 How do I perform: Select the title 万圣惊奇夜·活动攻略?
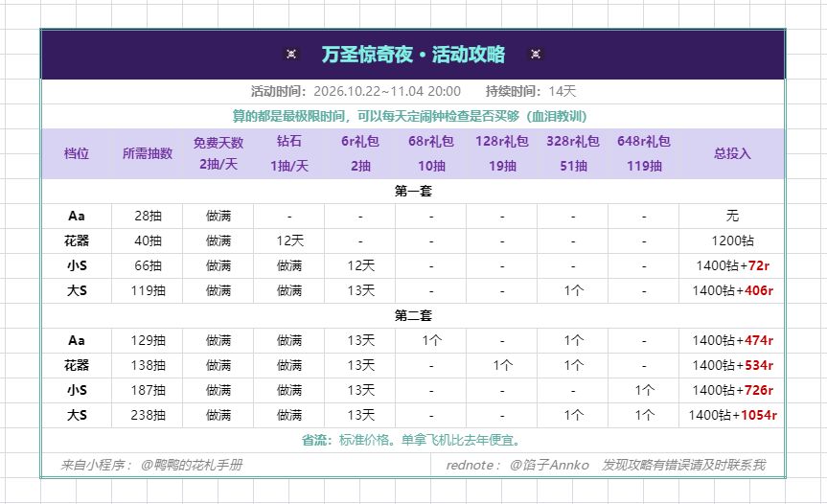pos(413,55)
